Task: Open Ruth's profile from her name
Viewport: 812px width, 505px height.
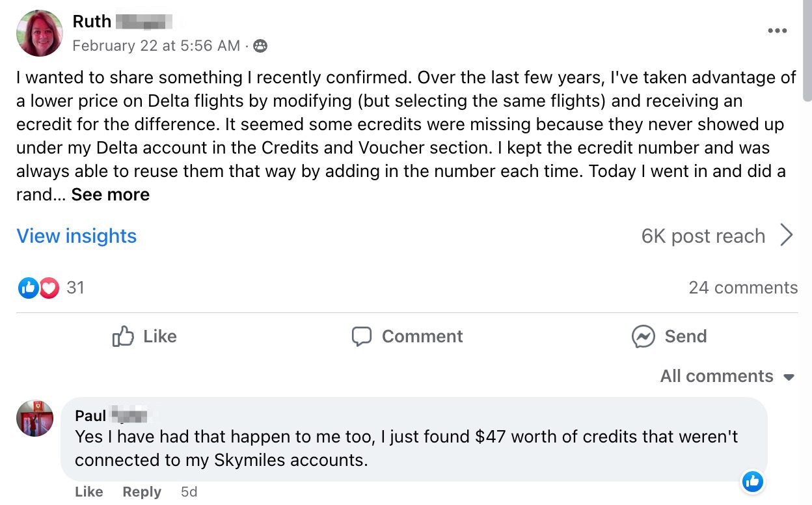Action: click(x=92, y=21)
